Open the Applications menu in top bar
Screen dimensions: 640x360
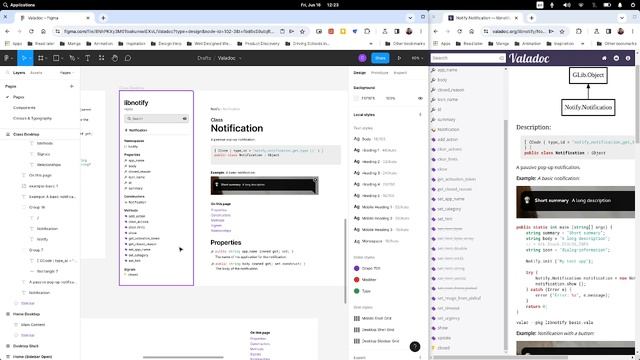(x=19, y=5)
